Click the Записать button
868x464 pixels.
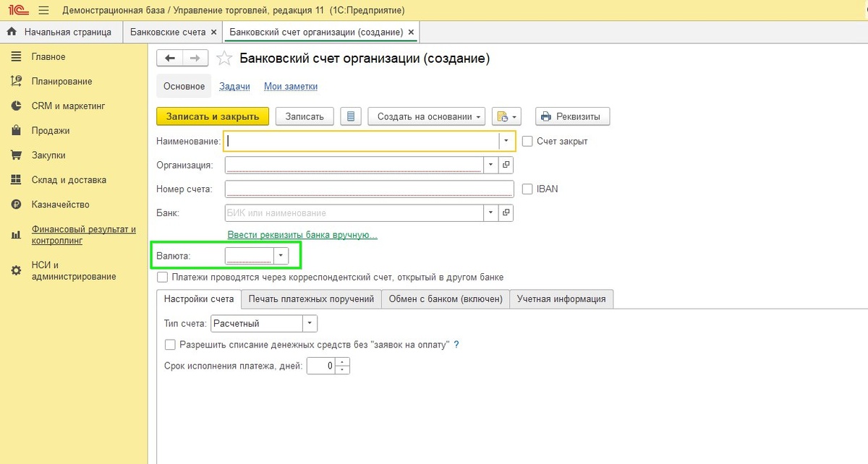305,116
